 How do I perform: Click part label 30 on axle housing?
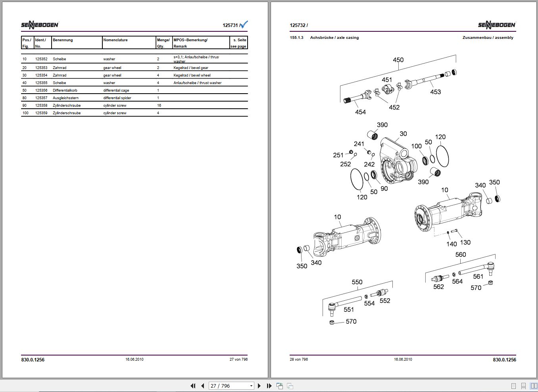tap(403, 134)
